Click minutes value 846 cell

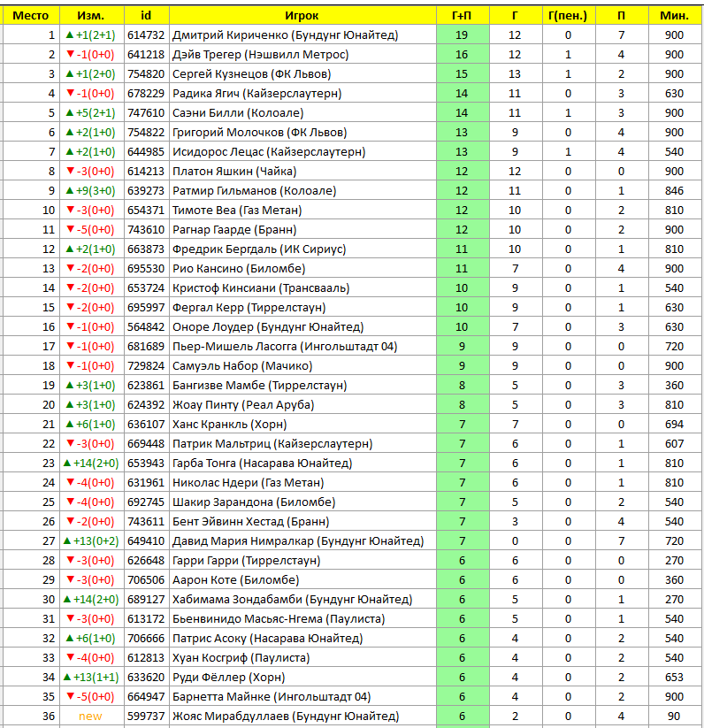point(674,191)
